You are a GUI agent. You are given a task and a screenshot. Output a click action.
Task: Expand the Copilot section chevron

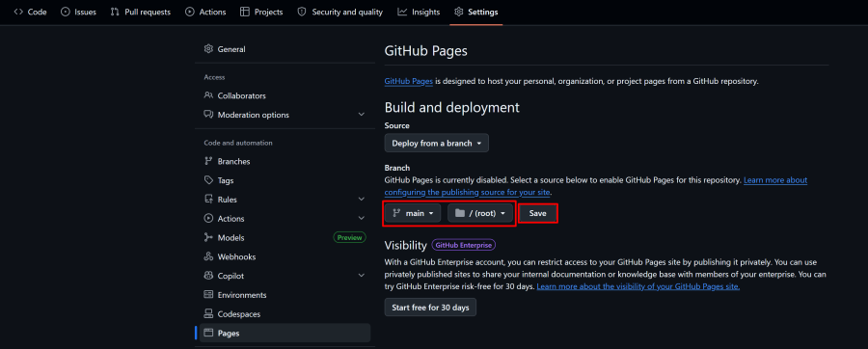[362, 276]
